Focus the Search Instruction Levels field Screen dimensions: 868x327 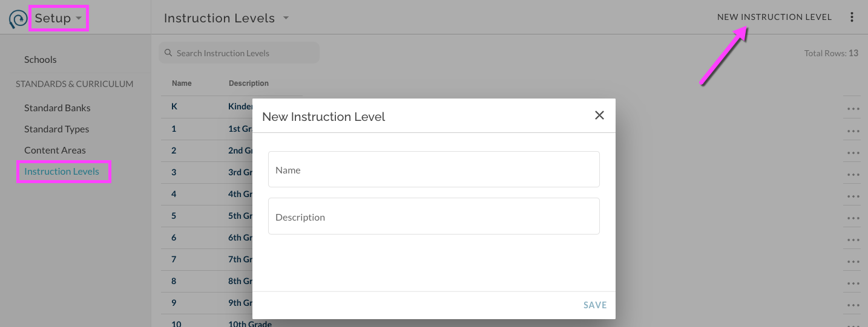[239, 53]
